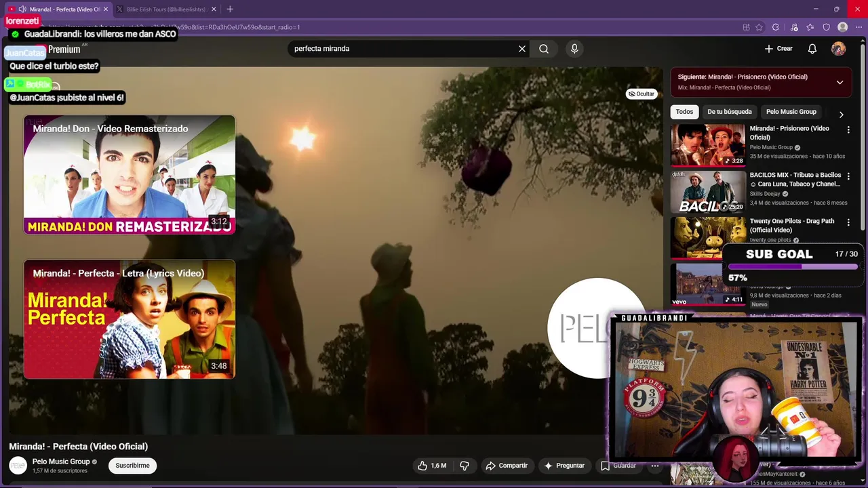Clear the search box text with the X
Image resolution: width=868 pixels, height=488 pixels.
(522, 49)
